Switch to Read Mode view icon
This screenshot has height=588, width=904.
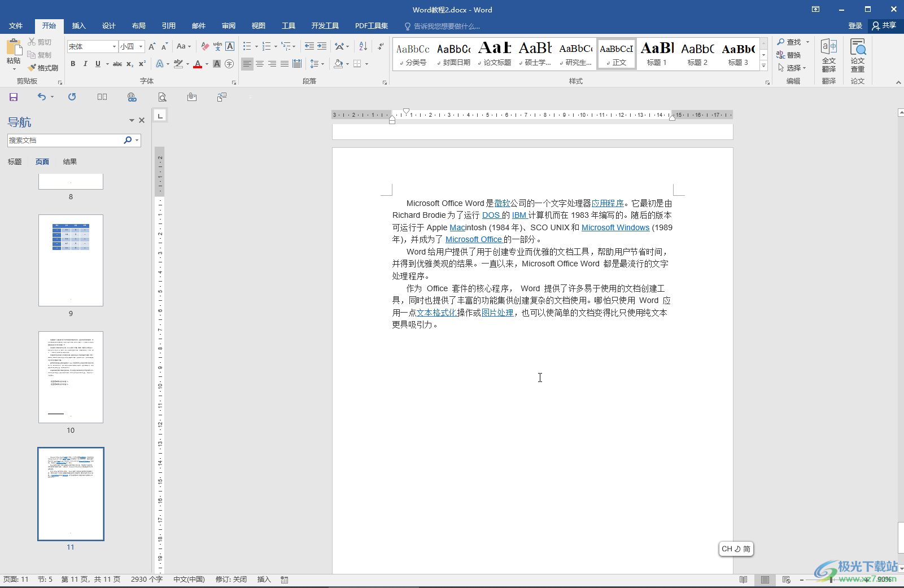(744, 580)
